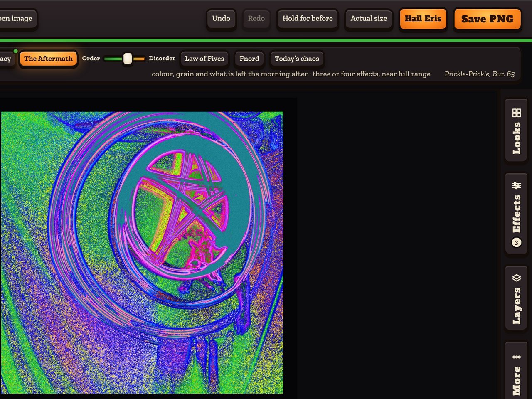Click the Looks grid icon
This screenshot has height=399, width=532.
coord(517,113)
